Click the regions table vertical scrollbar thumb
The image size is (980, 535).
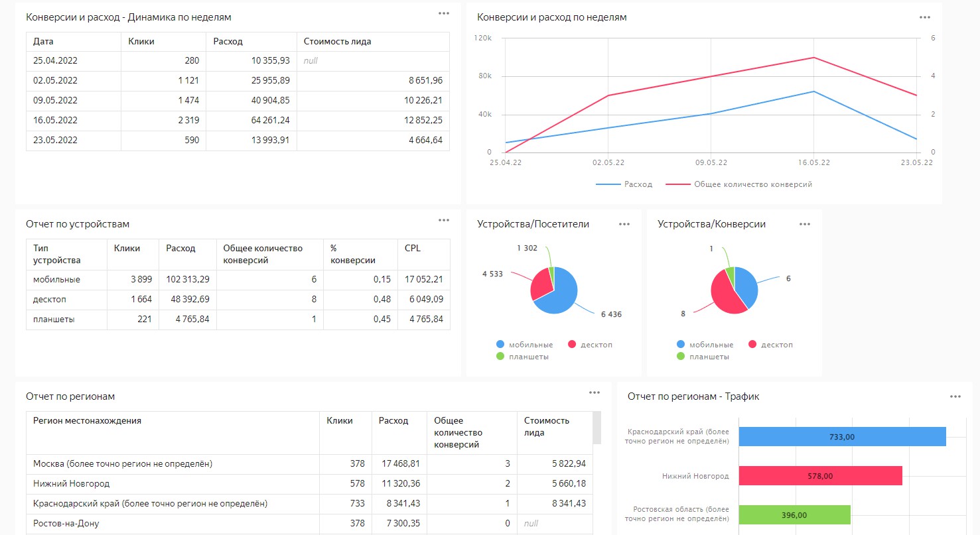click(596, 428)
